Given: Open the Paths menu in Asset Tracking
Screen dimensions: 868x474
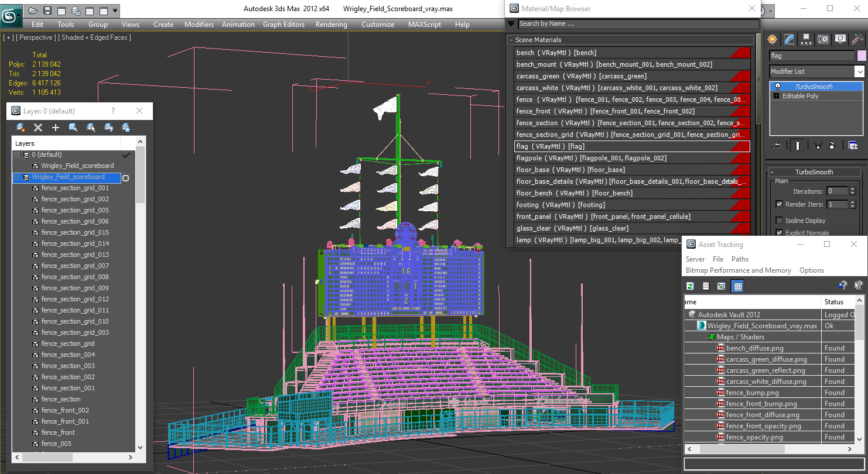Looking at the screenshot, I should 740,259.
